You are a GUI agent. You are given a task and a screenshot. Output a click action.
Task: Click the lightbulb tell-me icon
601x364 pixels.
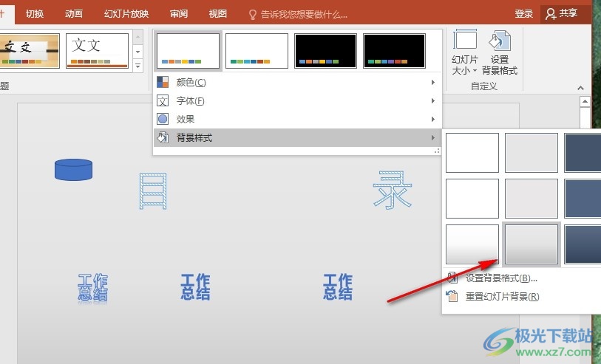pos(253,15)
